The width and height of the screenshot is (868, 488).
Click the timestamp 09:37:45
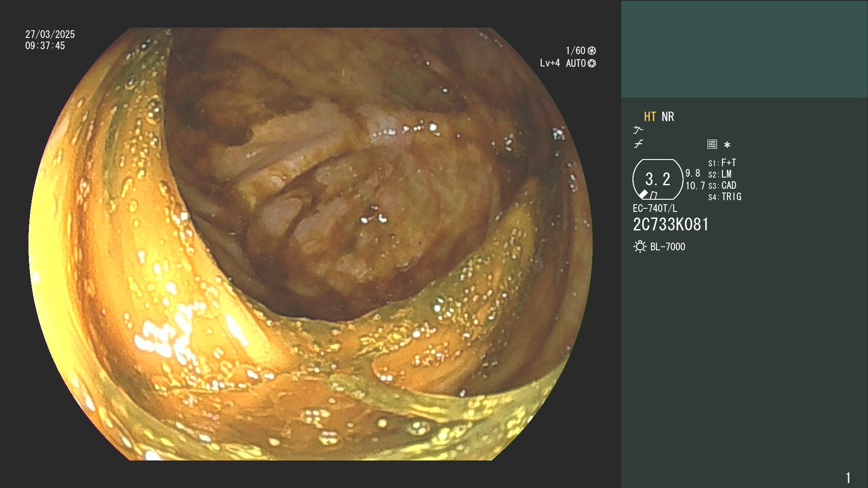point(45,46)
